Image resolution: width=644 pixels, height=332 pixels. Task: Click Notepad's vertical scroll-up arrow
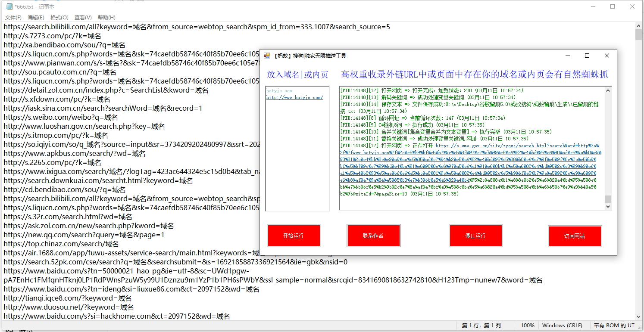639,26
